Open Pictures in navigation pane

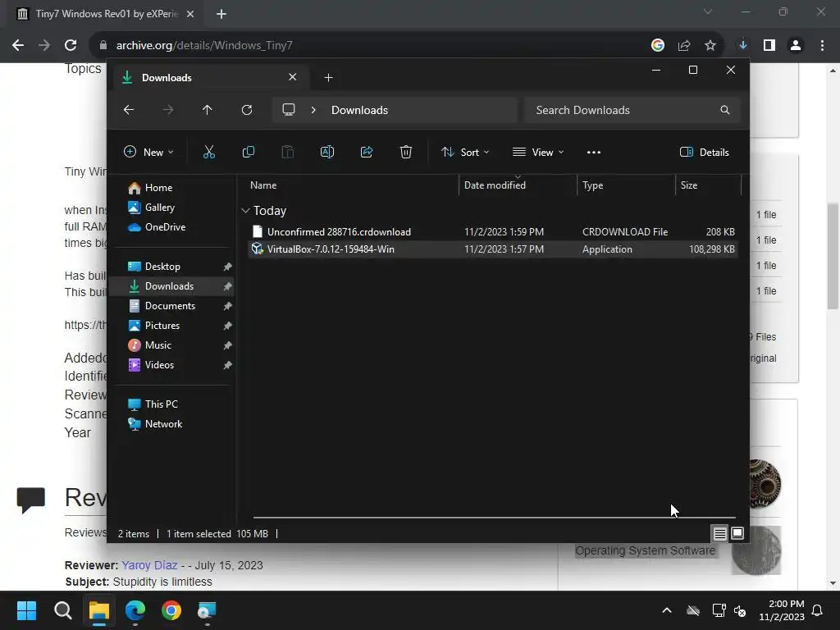[x=162, y=326]
